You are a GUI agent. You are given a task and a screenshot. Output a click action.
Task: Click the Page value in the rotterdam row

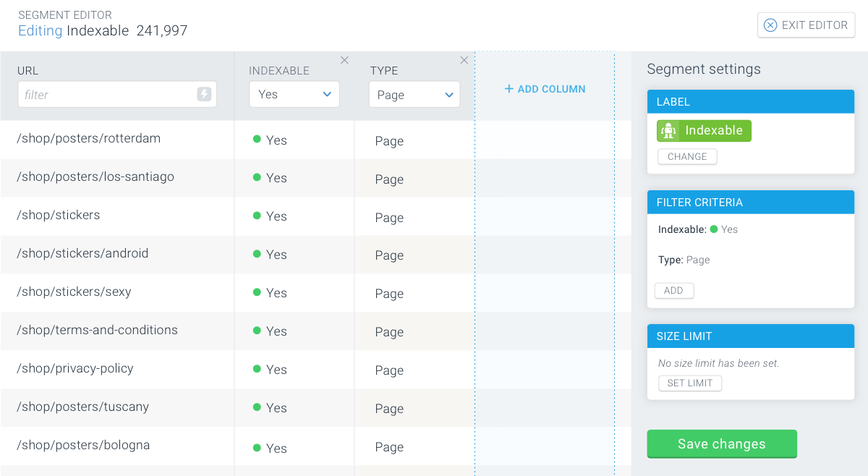pyautogui.click(x=389, y=141)
